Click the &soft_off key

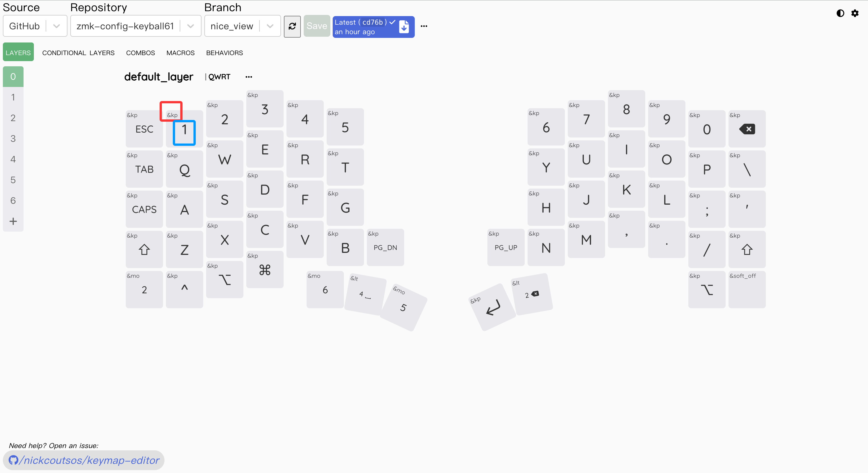click(x=747, y=289)
